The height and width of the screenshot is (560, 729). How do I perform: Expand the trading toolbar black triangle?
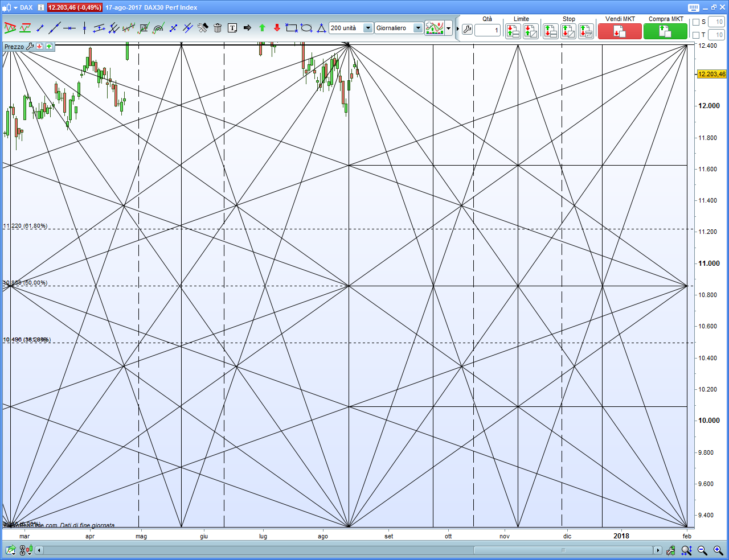click(457, 28)
